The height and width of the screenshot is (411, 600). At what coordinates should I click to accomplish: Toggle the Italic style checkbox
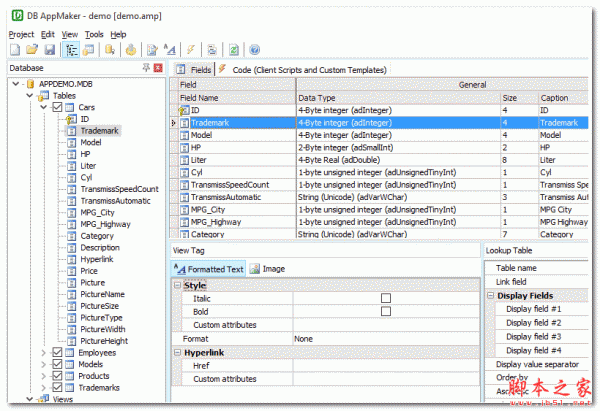(x=386, y=299)
